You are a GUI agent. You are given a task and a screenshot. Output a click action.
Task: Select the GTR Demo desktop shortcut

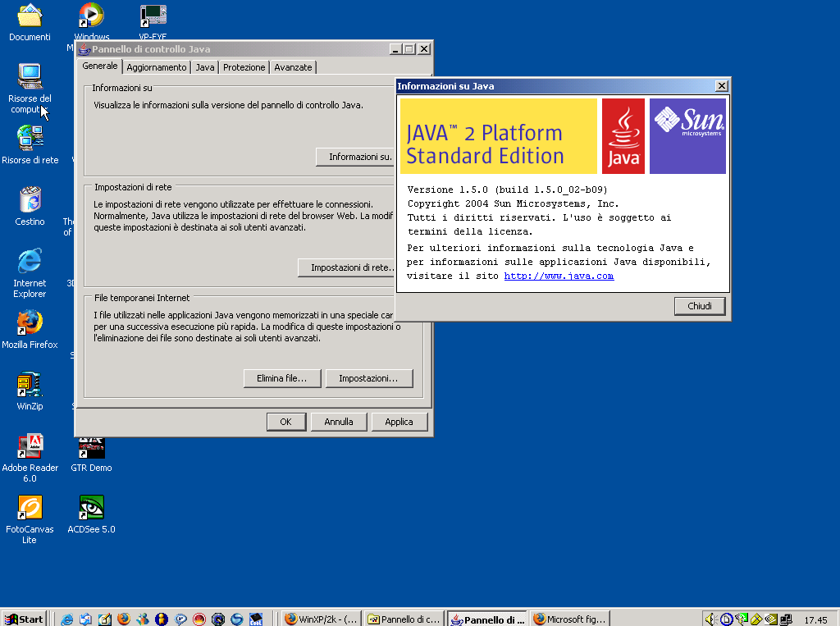point(92,455)
